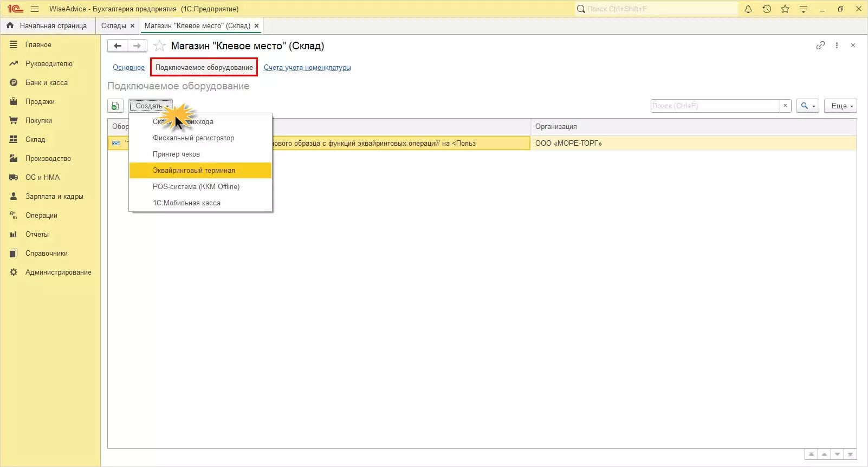Choose Фискальный регистратор from the menu

(200, 138)
